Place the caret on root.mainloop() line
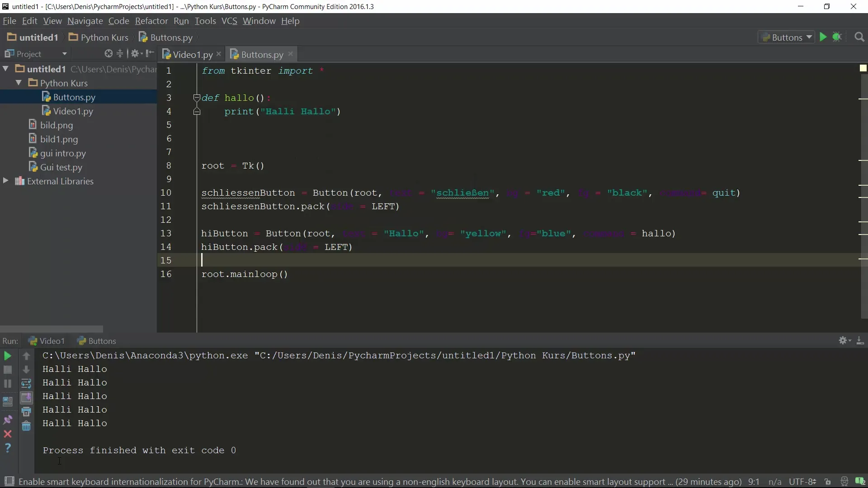The width and height of the screenshot is (868, 488). [x=245, y=274]
